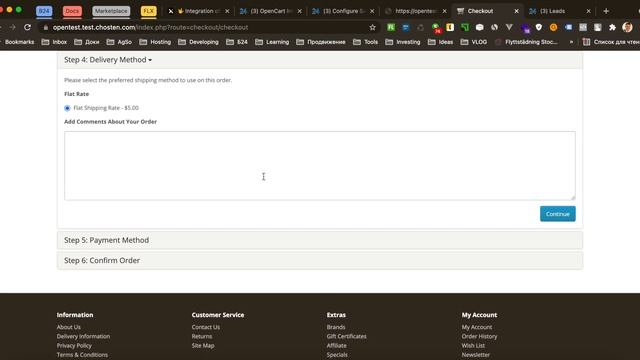The width and height of the screenshot is (640, 360).
Task: Open the Wish List footer link
Action: [x=473, y=345]
